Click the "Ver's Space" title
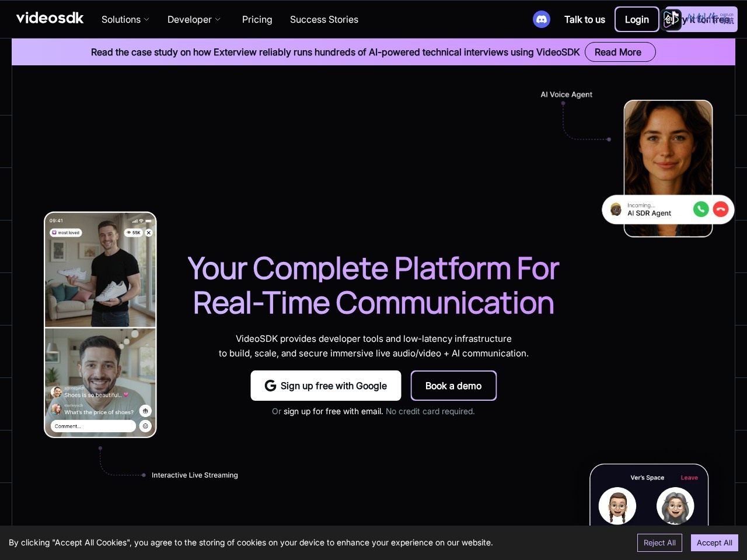Viewport: 747px width, 560px height. point(647,478)
